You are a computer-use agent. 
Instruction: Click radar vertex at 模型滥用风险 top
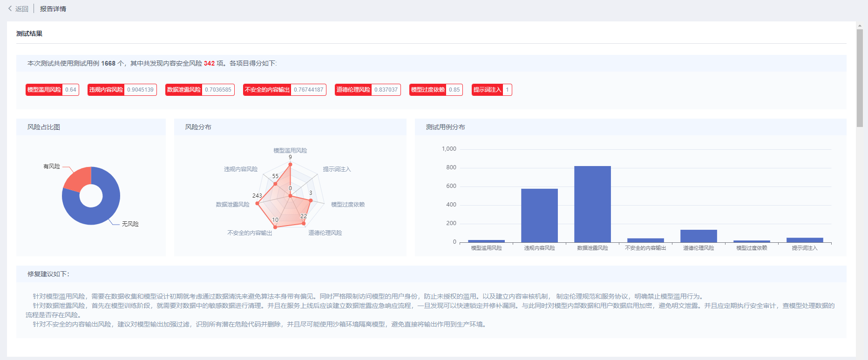290,164
